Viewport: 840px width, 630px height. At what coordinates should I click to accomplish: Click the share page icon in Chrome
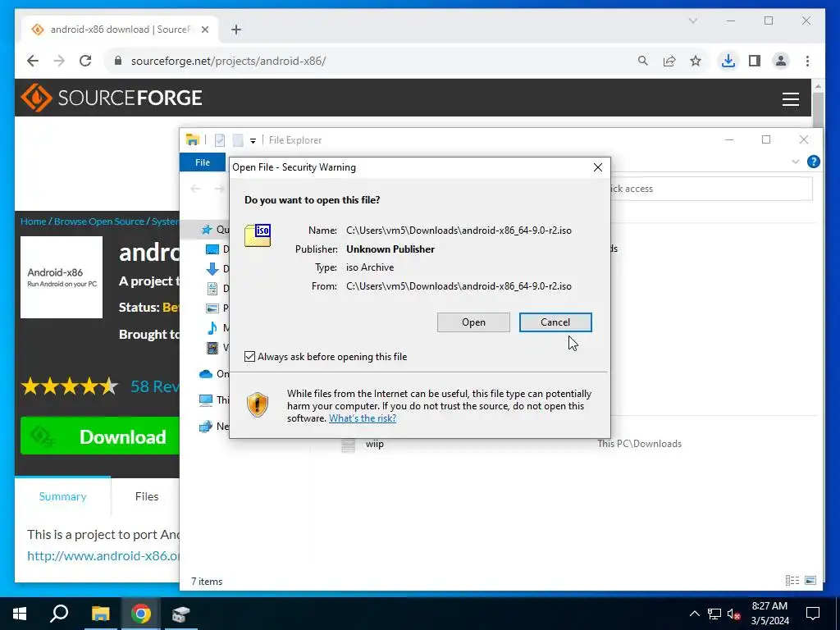pos(669,61)
